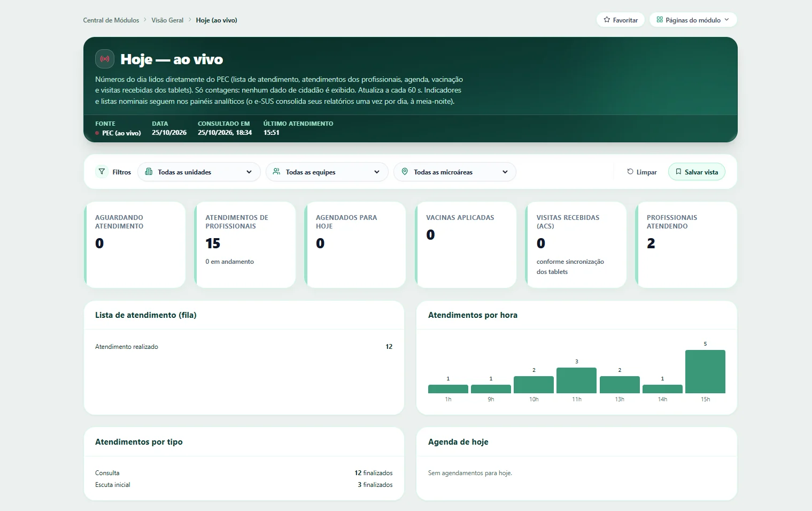Open the Todas as unidades dropdown

[199, 172]
